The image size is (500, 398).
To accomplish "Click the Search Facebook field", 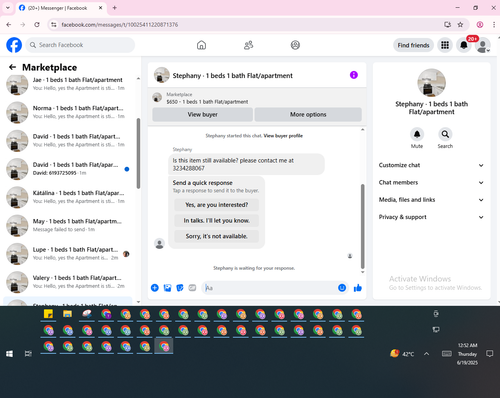I will click(x=80, y=45).
